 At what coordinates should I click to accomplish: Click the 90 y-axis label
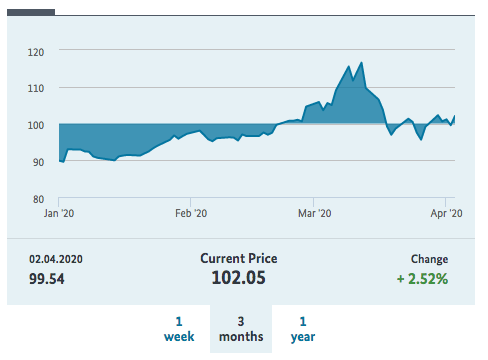(38, 162)
